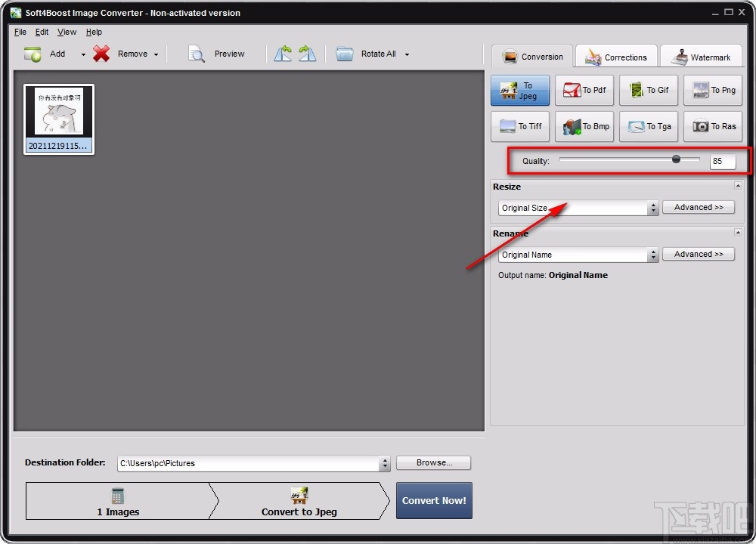Open the Remove dropdown arrow
The height and width of the screenshot is (544, 756).
click(156, 54)
